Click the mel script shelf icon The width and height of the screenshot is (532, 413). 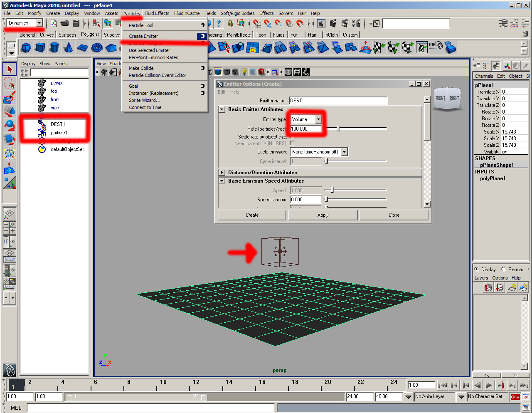coord(436,47)
